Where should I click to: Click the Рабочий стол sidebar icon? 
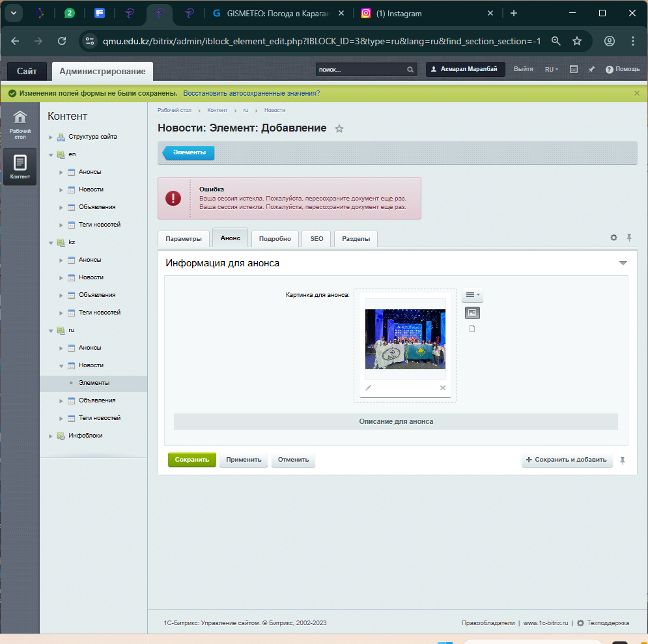click(x=20, y=124)
